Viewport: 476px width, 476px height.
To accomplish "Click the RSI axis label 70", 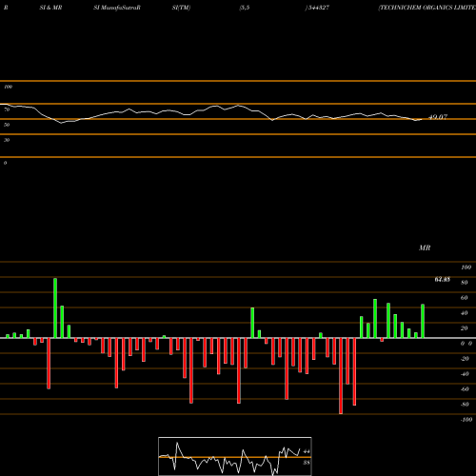I will coord(7,109).
